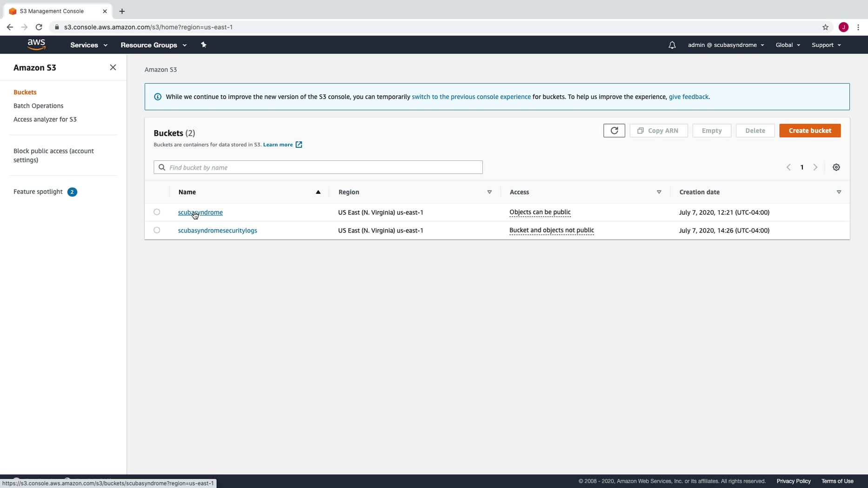868x488 pixels.
Task: Click the info icon in the banner
Action: click(158, 97)
